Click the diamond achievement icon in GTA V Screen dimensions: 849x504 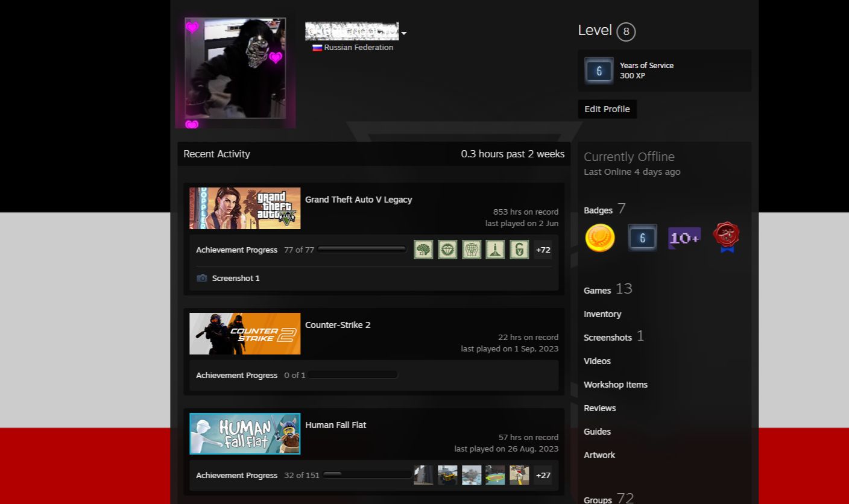(447, 250)
